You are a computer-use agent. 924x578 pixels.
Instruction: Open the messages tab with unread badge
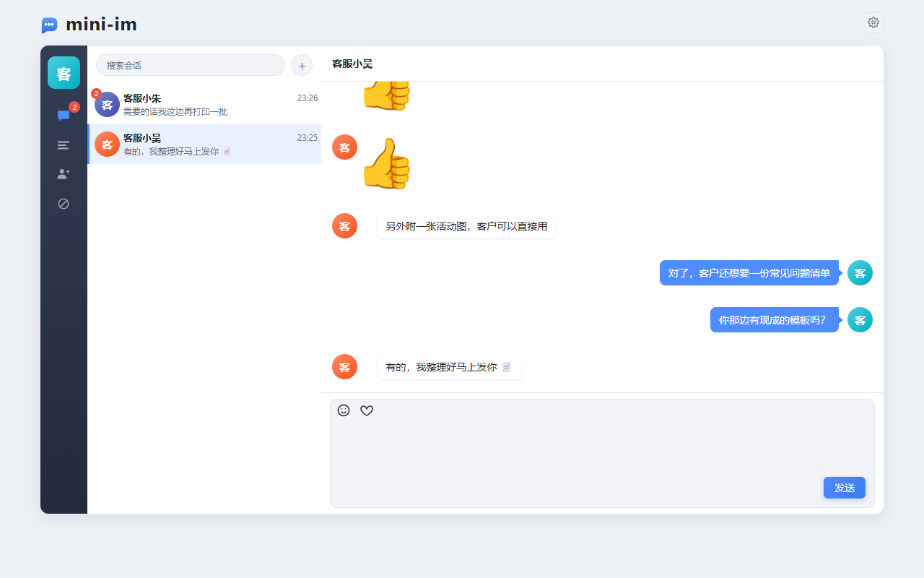pyautogui.click(x=64, y=116)
